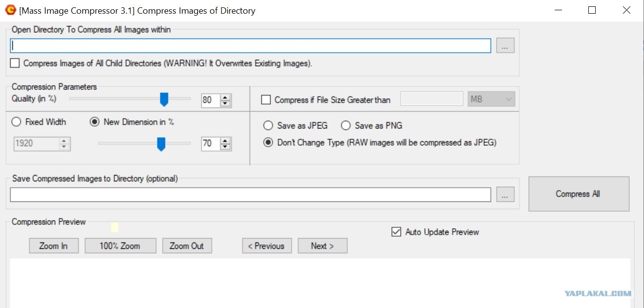
Task: Click the Save Compressed Images directory field
Action: pyautogui.click(x=250, y=195)
